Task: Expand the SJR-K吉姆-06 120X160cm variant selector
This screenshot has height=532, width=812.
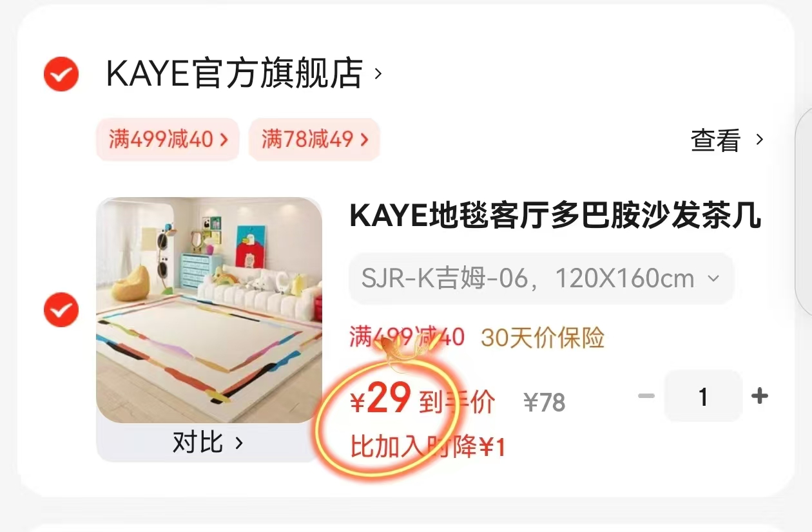Action: click(541, 279)
